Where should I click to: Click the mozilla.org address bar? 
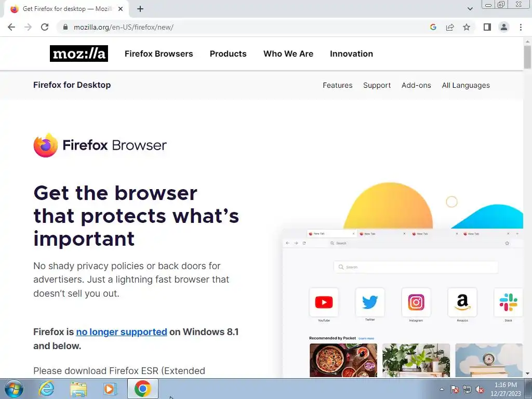(243, 27)
